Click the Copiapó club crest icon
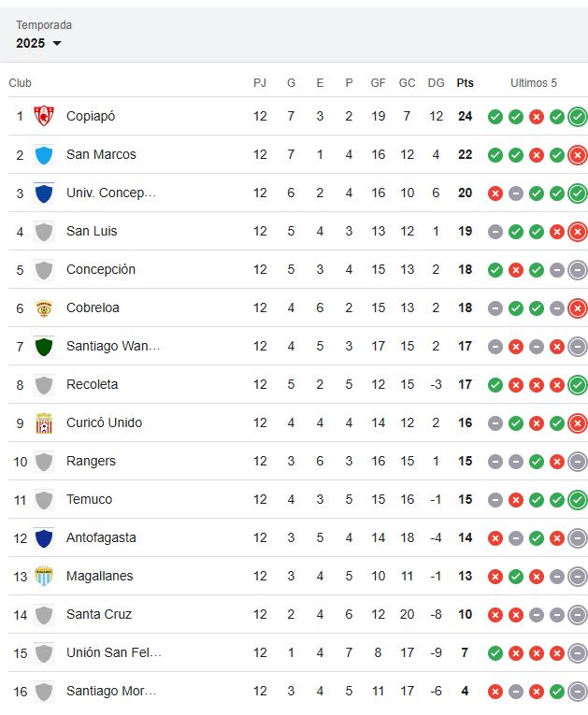 pos(44,116)
